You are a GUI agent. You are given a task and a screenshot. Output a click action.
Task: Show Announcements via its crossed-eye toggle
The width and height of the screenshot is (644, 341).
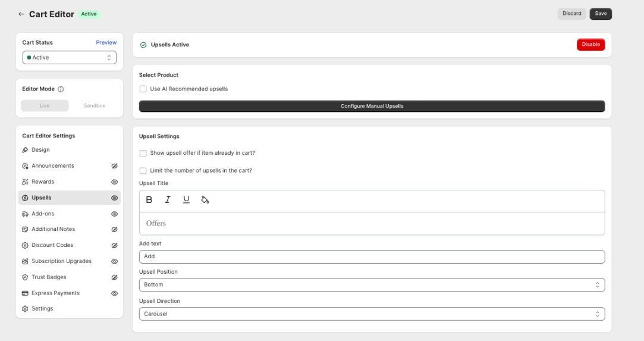coord(115,166)
